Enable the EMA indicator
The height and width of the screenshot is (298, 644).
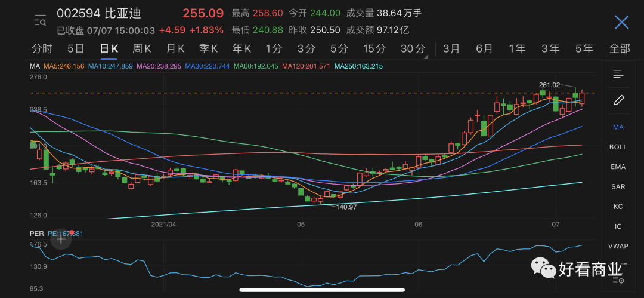tap(618, 167)
